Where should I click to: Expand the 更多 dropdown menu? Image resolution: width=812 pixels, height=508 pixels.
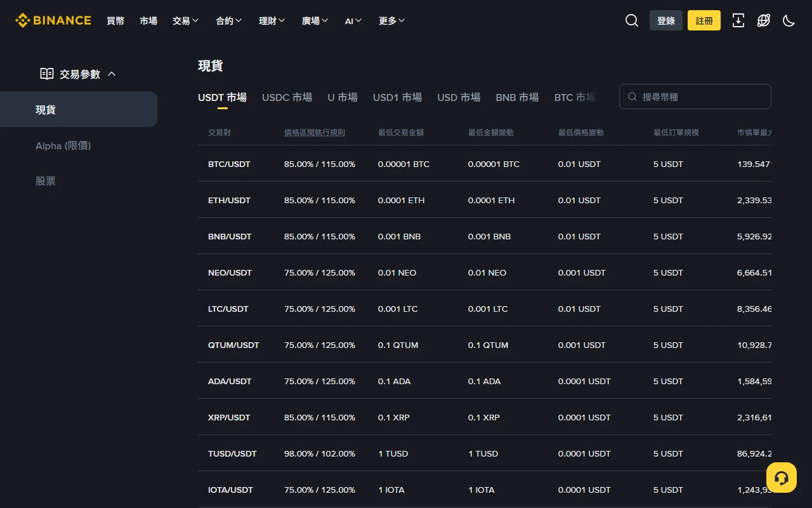[392, 20]
